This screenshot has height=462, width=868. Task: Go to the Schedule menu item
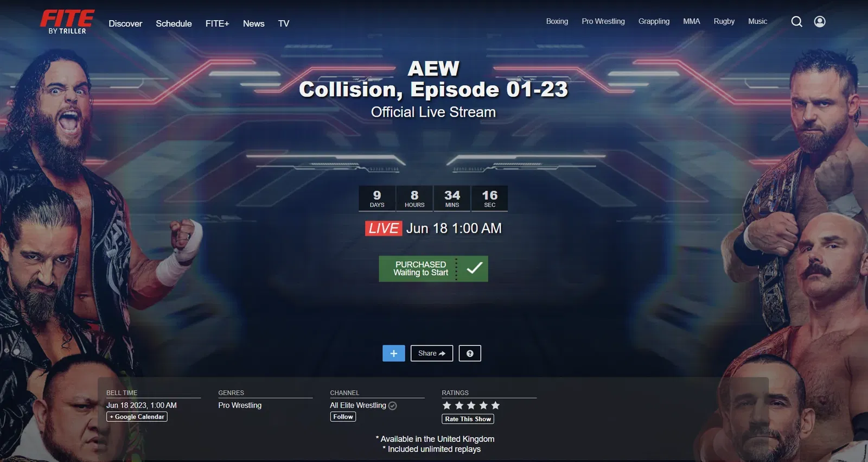174,24
